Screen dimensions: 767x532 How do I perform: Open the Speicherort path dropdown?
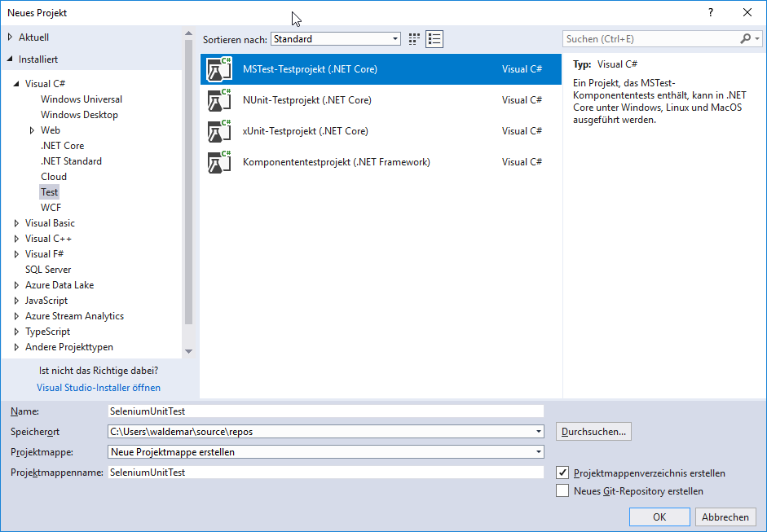tap(539, 432)
